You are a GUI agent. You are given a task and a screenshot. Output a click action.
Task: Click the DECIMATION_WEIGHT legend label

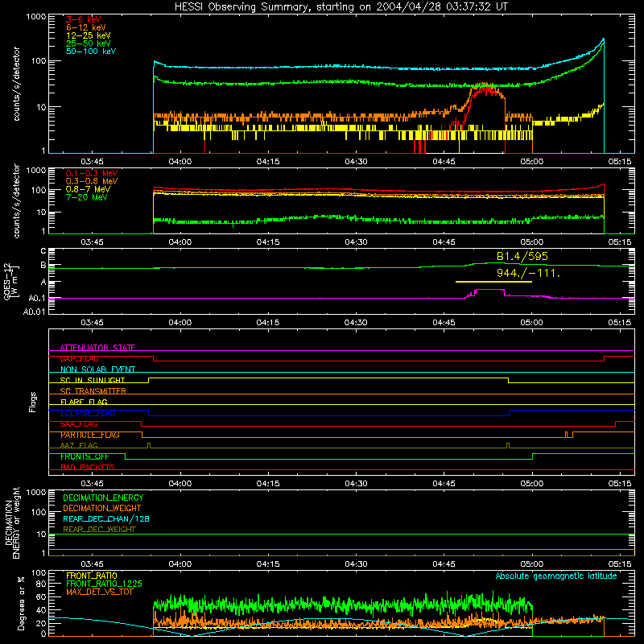(102, 508)
